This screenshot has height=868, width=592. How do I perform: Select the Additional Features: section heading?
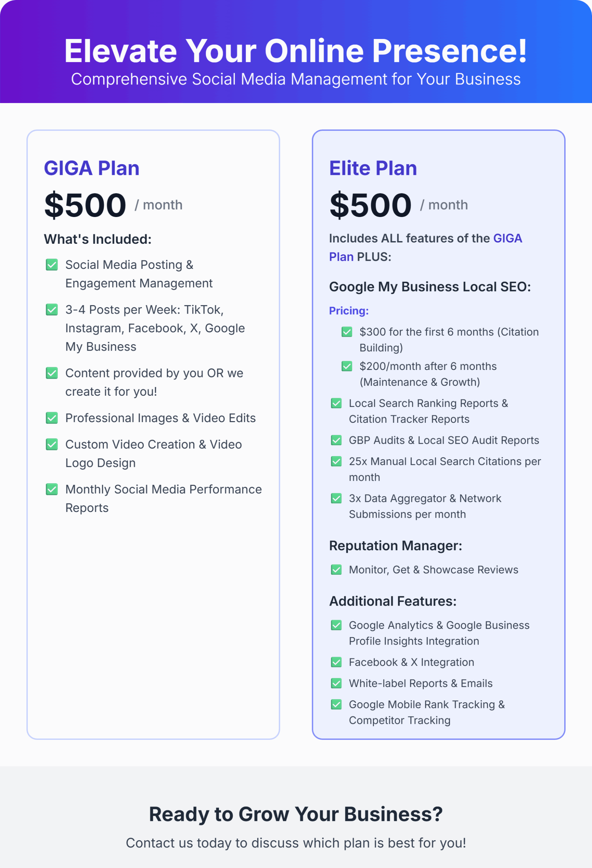(393, 601)
